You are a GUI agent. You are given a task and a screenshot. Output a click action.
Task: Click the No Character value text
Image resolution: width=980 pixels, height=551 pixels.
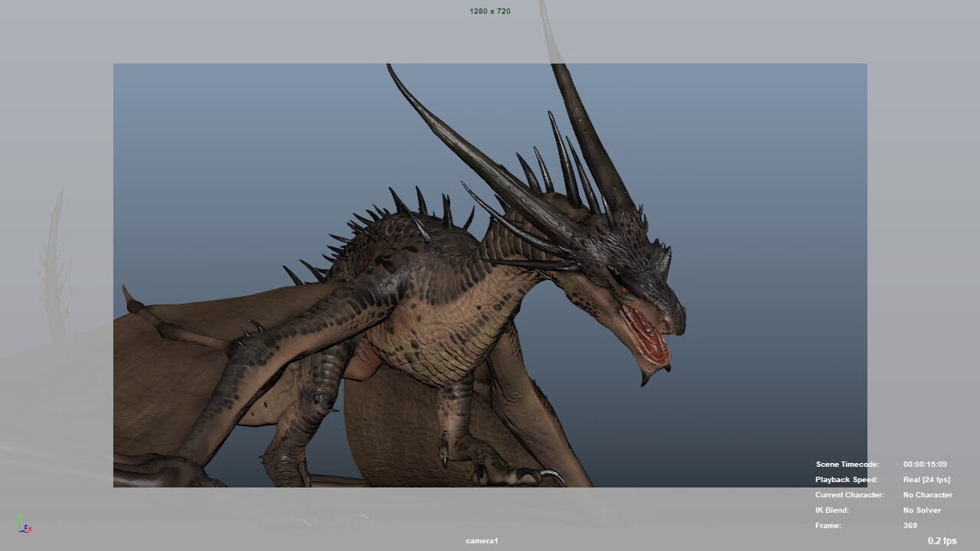(927, 494)
